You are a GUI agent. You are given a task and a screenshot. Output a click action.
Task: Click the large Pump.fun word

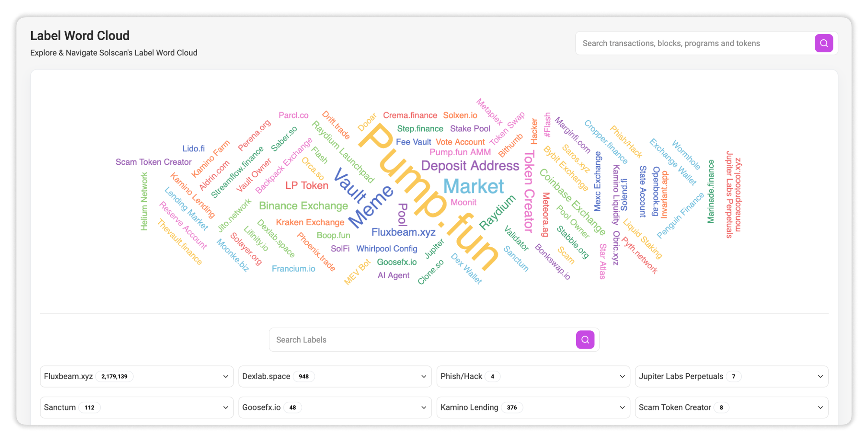coord(428,195)
